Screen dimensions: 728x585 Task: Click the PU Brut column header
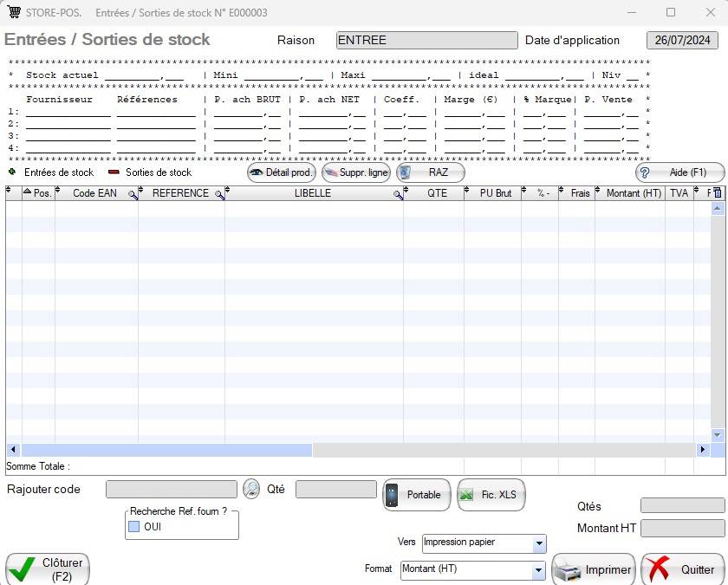(x=496, y=193)
